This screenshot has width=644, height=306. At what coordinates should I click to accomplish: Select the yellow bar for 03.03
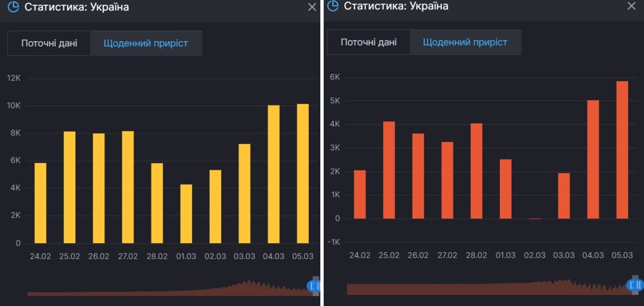pos(244,193)
